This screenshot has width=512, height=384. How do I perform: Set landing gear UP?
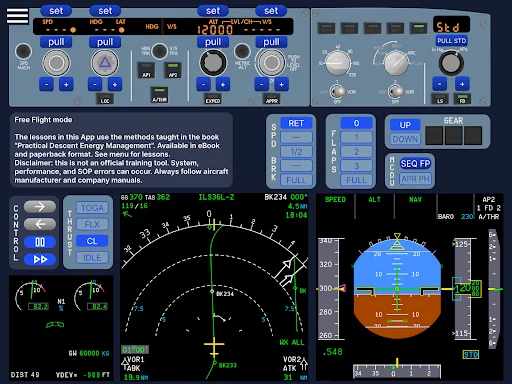(405, 125)
